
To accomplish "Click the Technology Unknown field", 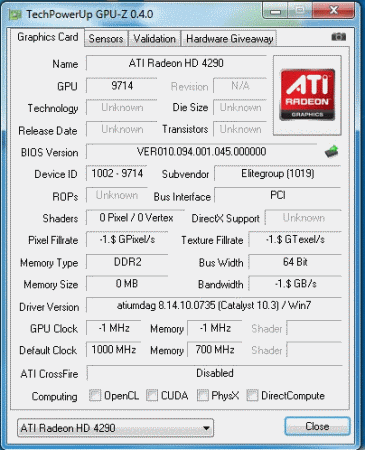I will pos(122,108).
